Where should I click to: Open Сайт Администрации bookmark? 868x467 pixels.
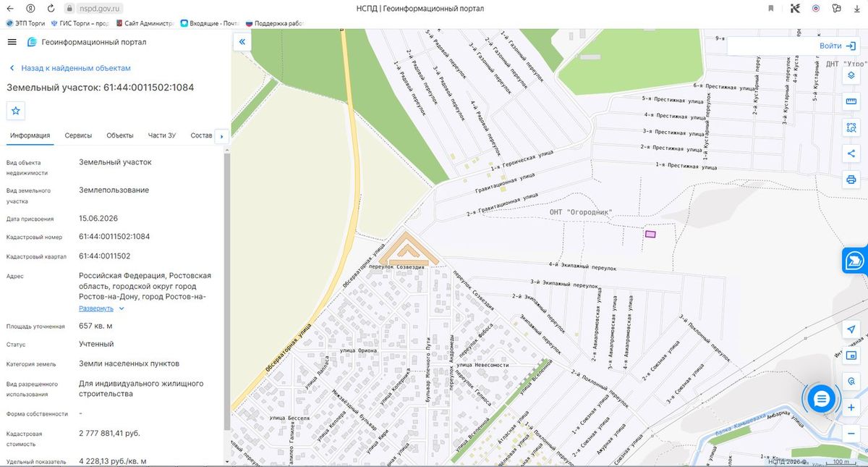(x=145, y=23)
